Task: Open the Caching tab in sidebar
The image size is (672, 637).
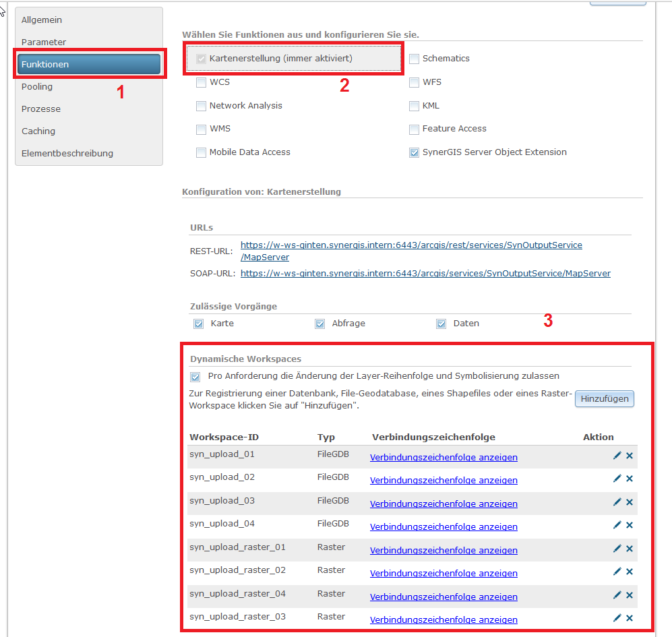Action: [x=38, y=131]
